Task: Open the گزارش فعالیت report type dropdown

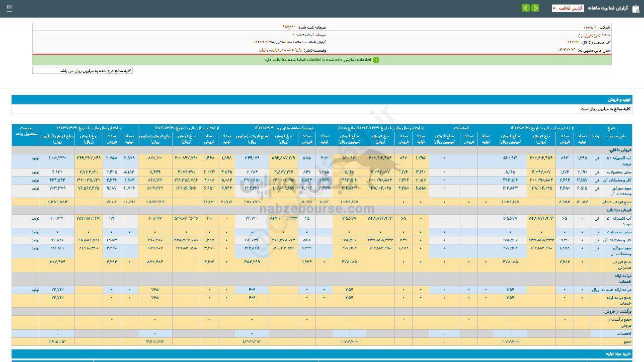Action: coord(568,8)
